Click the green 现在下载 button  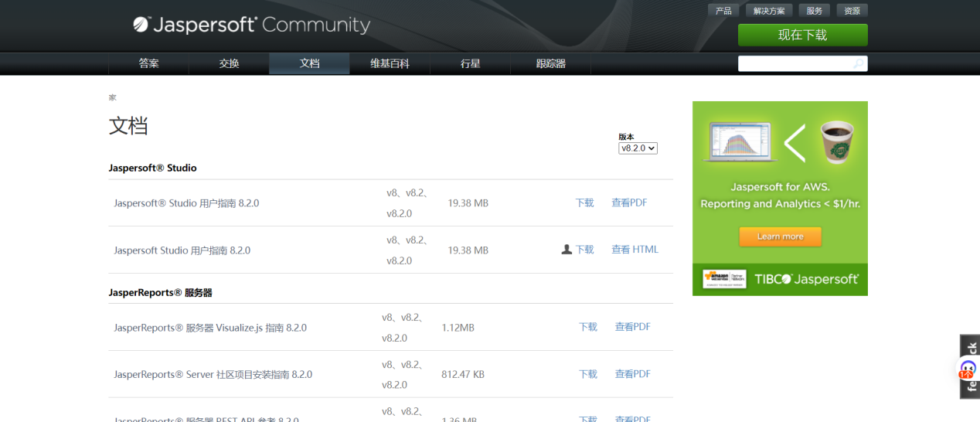click(x=802, y=35)
